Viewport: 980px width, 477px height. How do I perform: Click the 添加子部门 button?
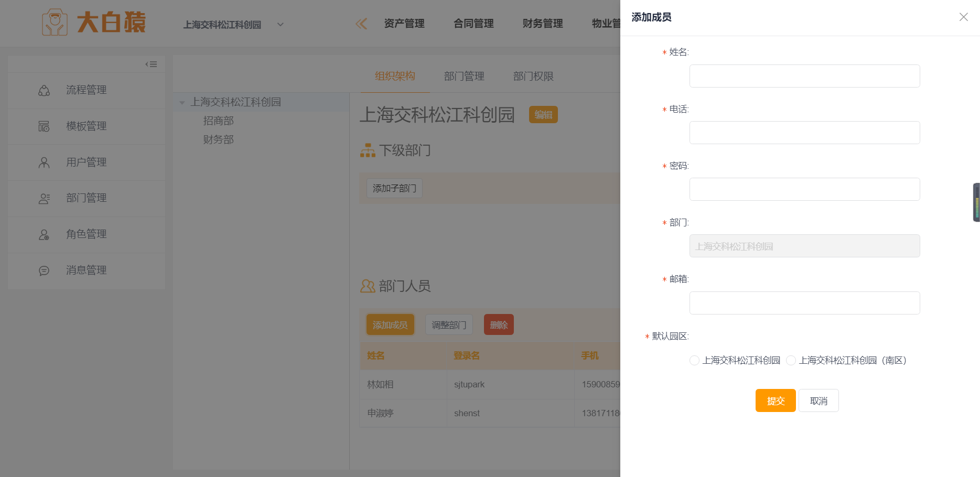coord(394,188)
